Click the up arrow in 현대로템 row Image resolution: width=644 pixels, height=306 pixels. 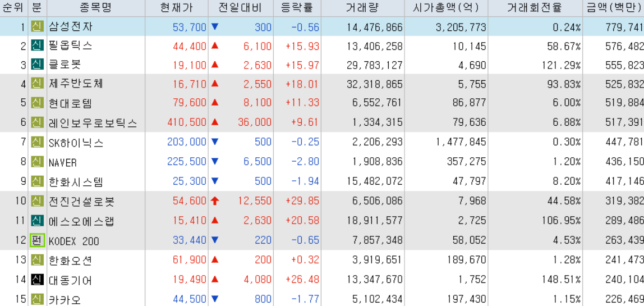(x=215, y=102)
